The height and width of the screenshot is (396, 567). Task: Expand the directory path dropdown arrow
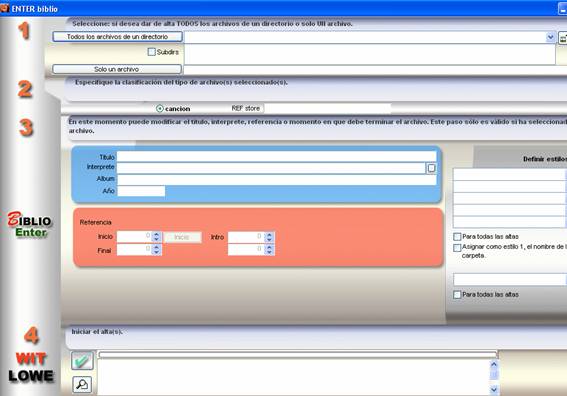[550, 37]
